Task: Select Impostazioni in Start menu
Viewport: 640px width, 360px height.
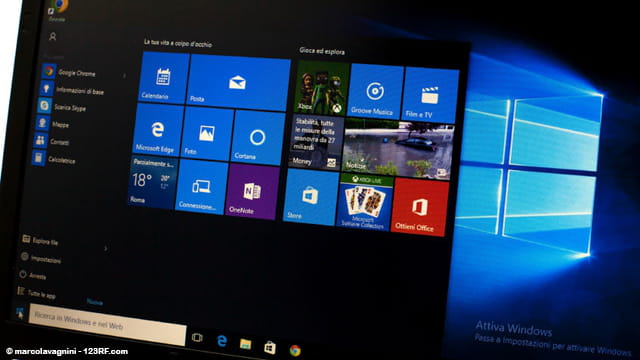Action: pos(41,258)
